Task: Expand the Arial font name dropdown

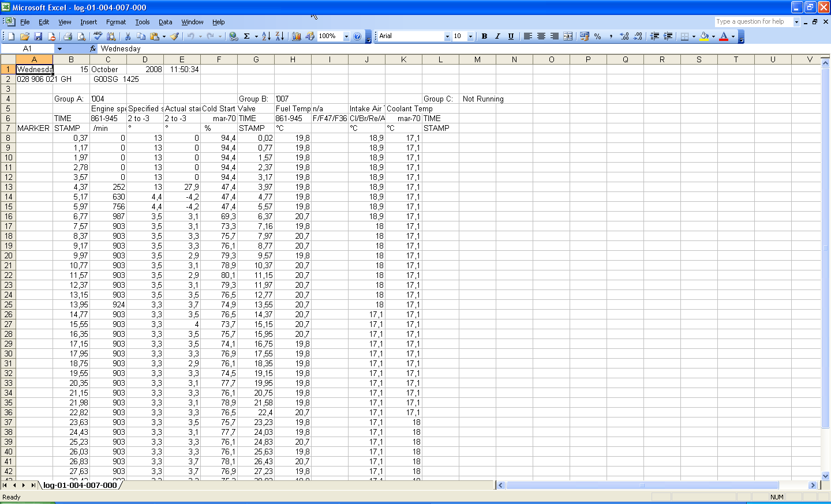Action: [x=447, y=36]
